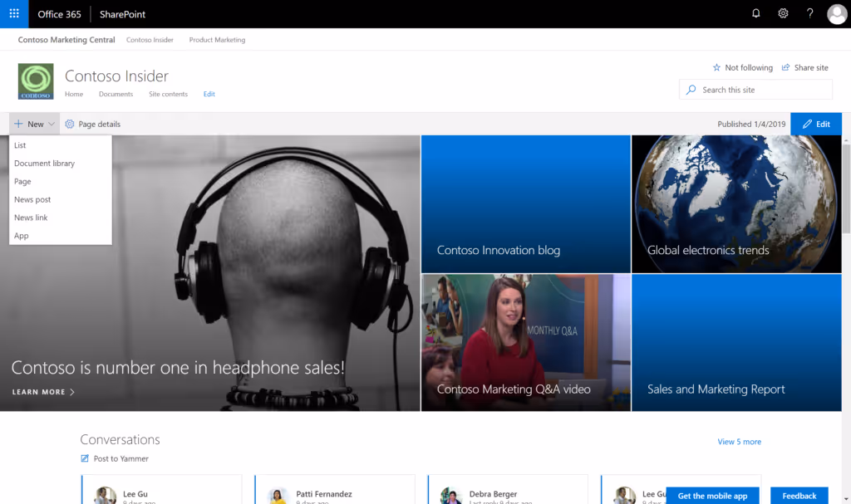Viewport: 851px width, 504px height.
Task: Click Page details button
Action: pyautogui.click(x=93, y=125)
